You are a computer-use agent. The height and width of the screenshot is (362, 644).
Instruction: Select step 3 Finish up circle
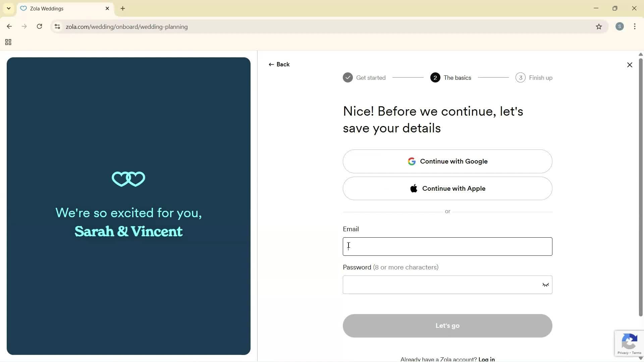tap(520, 77)
